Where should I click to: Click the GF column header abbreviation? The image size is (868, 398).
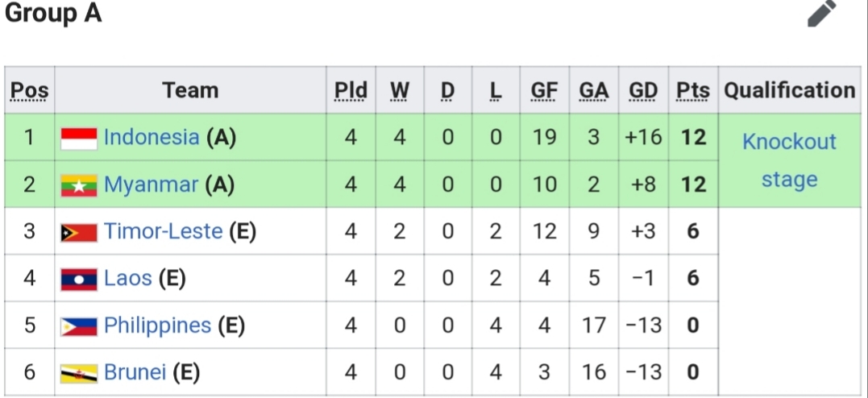coord(544,91)
